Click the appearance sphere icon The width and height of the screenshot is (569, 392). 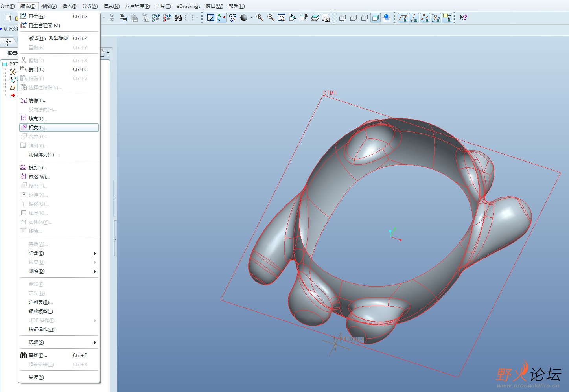244,18
